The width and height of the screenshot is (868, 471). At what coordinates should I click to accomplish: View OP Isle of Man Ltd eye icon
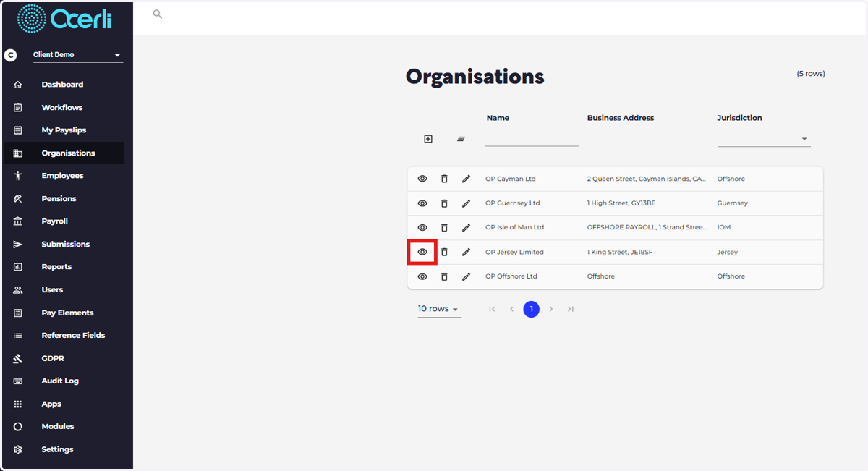coord(422,227)
